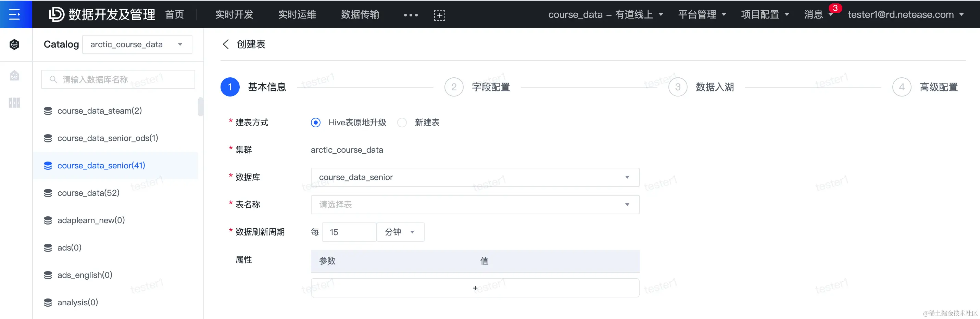Open the 实时开发 navigation item

click(x=234, y=14)
